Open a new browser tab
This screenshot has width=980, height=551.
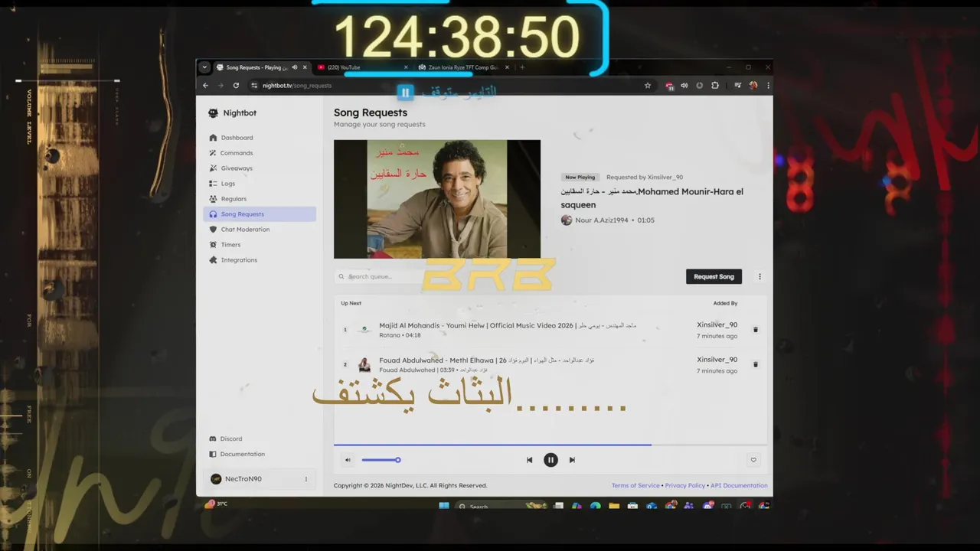[x=522, y=67]
